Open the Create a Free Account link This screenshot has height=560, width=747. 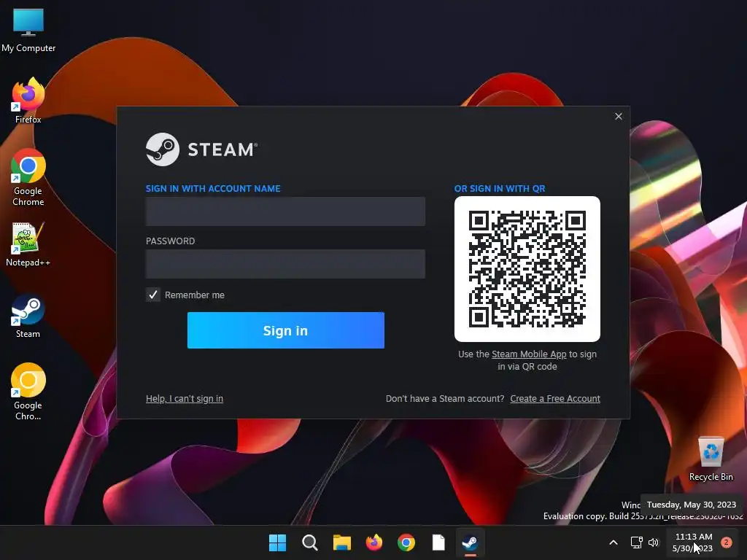[x=555, y=399]
